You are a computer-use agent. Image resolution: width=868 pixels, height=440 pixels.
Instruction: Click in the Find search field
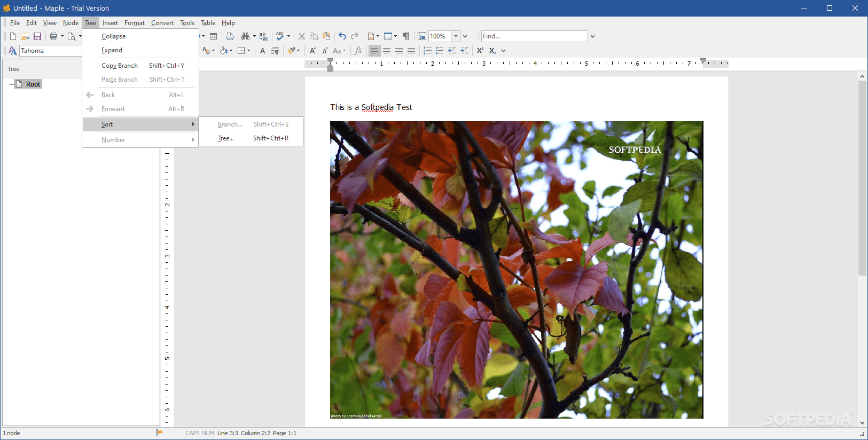(x=534, y=36)
